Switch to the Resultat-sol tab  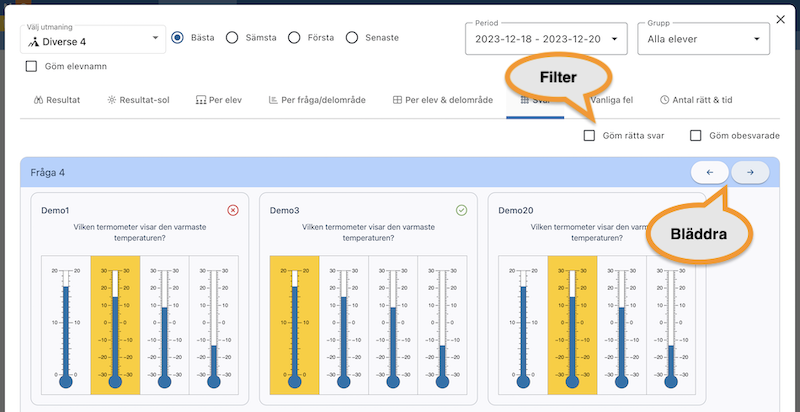click(139, 100)
